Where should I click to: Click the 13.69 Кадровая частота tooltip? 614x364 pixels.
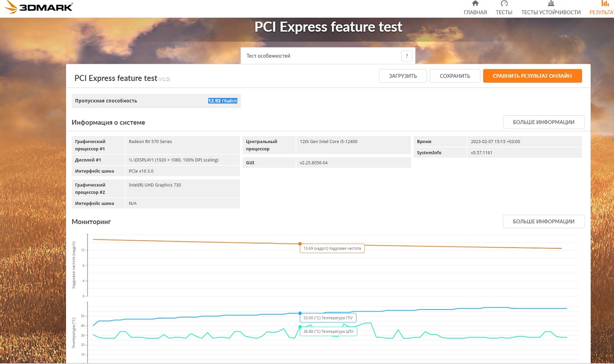pyautogui.click(x=332, y=248)
